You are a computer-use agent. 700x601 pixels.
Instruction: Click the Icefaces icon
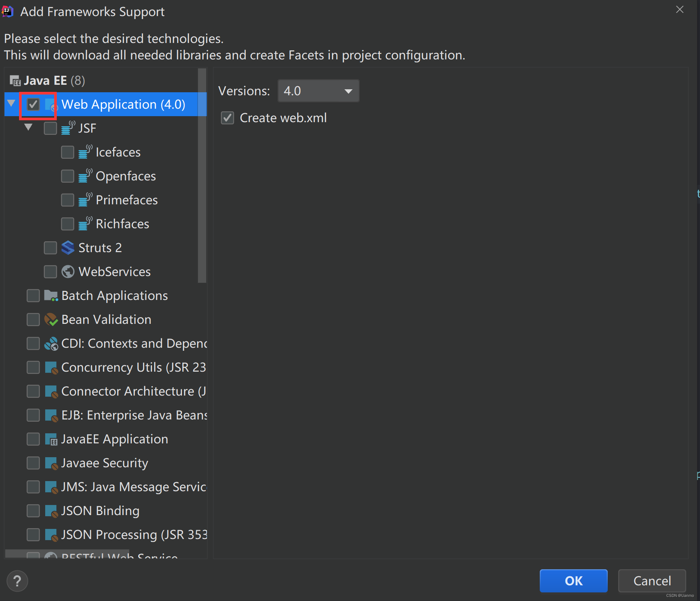(85, 152)
